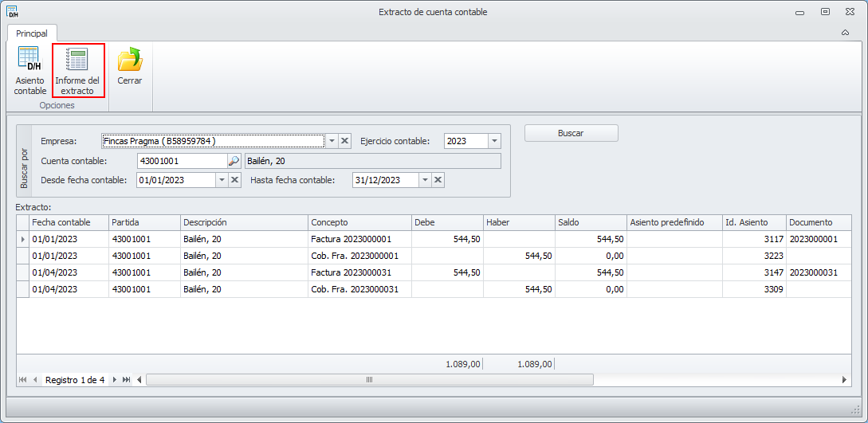Click the Asiento predefinido column header
Screen dimensions: 868x423
pos(674,222)
